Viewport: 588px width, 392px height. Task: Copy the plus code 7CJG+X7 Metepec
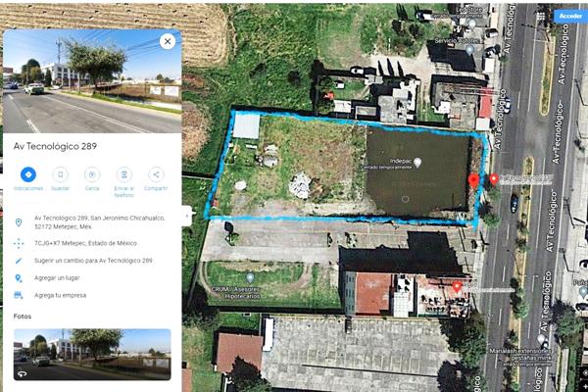click(x=85, y=243)
